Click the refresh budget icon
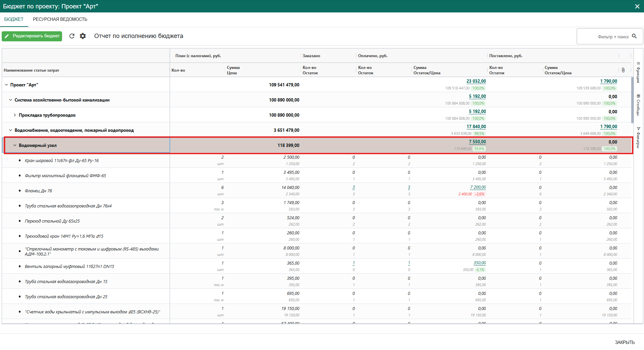Image resolution: width=644 pixels, height=350 pixels. (x=72, y=36)
